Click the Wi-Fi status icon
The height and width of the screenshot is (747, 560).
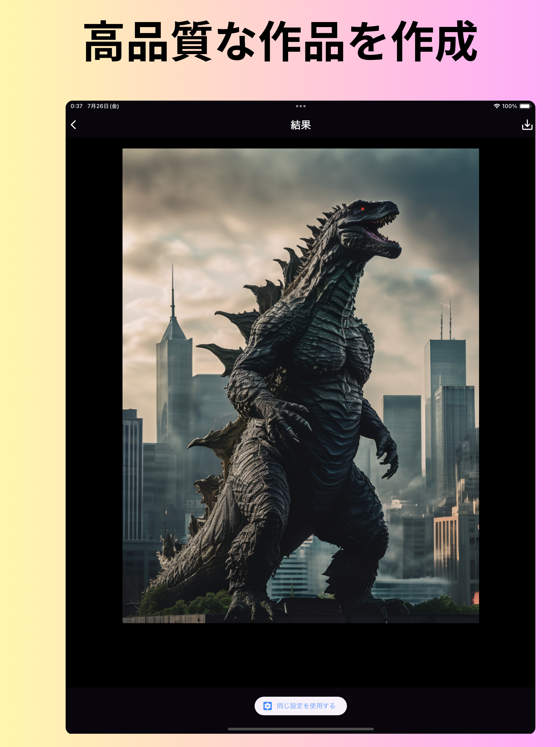497,106
